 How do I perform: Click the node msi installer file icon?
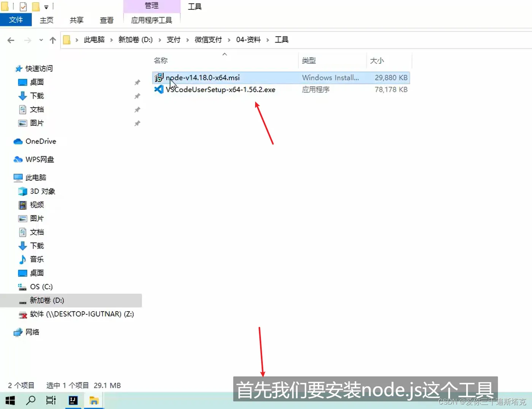159,78
